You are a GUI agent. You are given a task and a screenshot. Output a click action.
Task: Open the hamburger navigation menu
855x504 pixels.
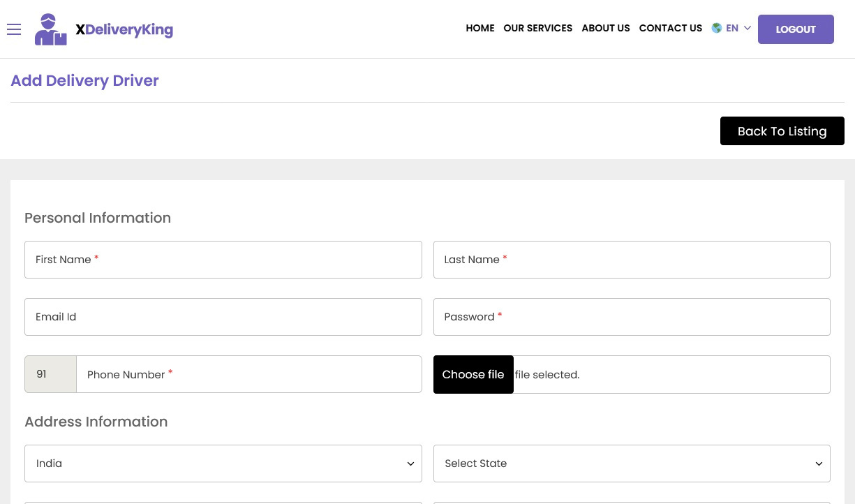[x=14, y=29]
